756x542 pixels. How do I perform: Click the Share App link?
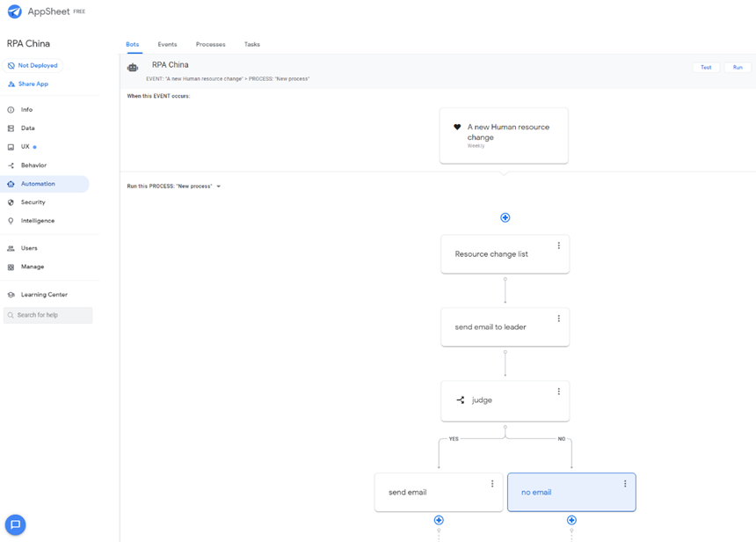33,84
